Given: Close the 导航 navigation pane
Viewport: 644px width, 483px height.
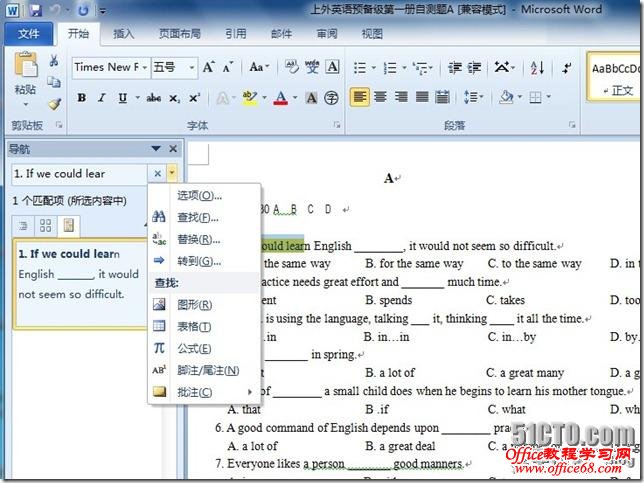Looking at the screenshot, I should 173,149.
